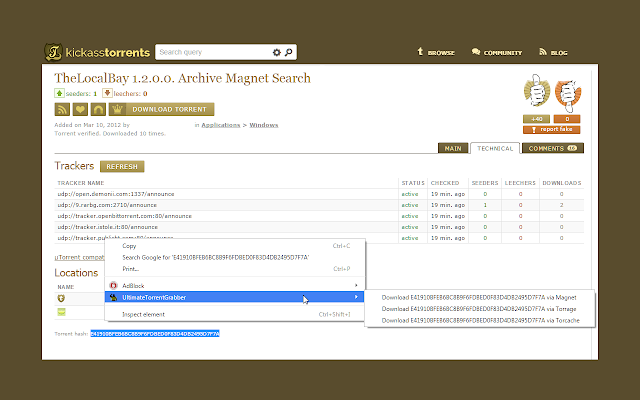Expand the AdBlock submenu arrow
640x400 pixels.
pos(356,285)
